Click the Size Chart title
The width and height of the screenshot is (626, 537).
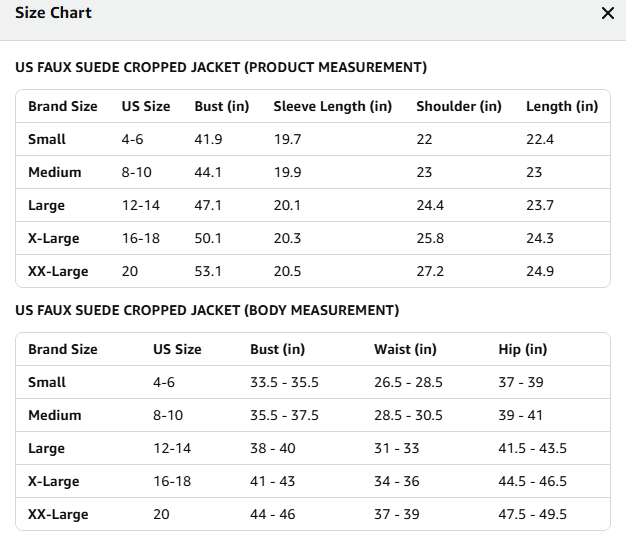[x=53, y=13]
